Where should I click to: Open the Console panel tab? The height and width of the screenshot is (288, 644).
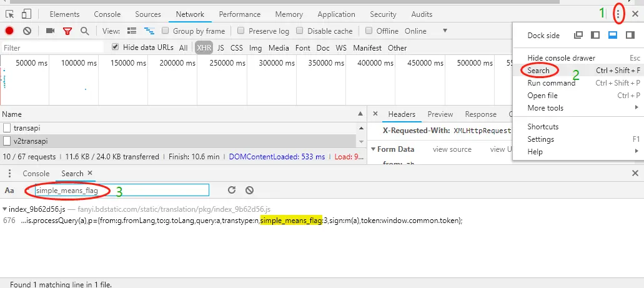[x=107, y=14]
